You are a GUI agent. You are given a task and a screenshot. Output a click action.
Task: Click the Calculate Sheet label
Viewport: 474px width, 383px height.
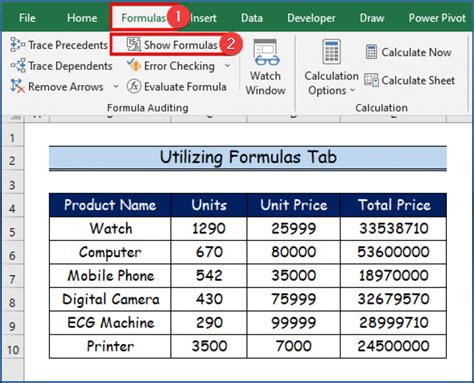click(418, 80)
